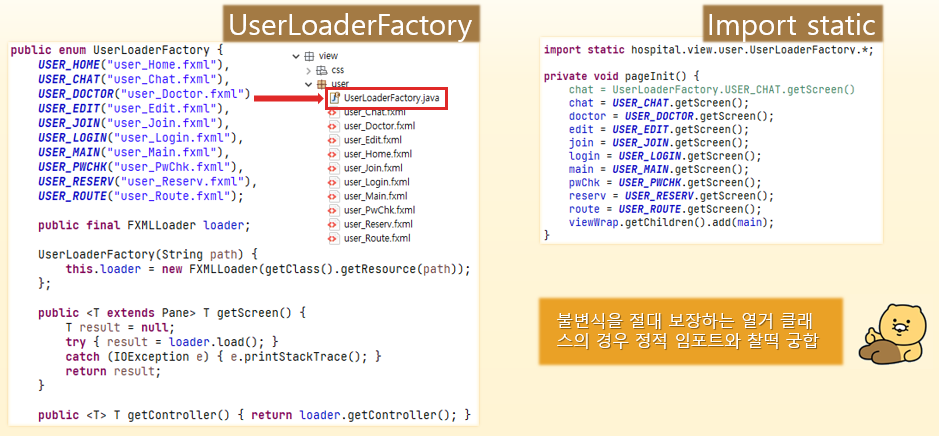Expand the css package chevron

click(308, 71)
